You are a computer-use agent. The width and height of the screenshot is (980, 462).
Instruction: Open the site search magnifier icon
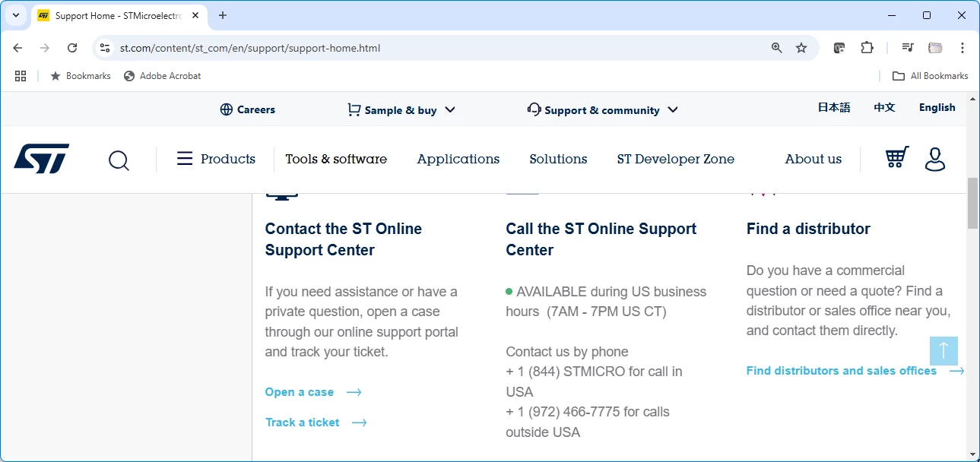point(119,160)
